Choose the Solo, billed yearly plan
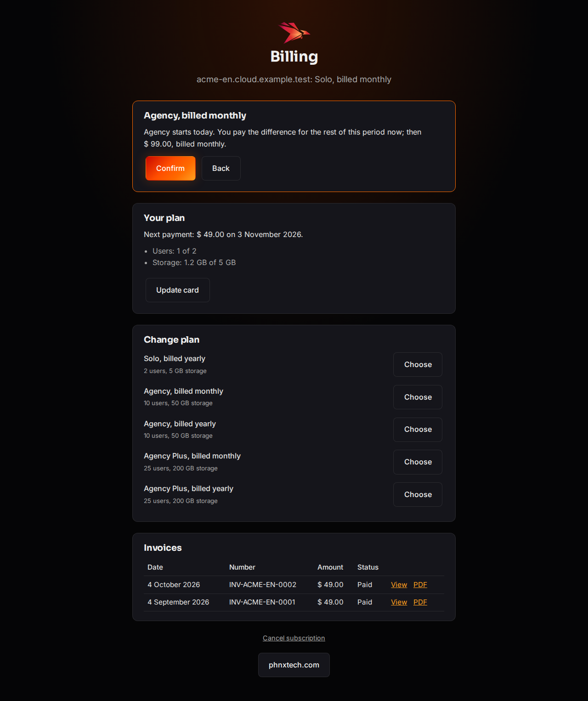This screenshot has width=588, height=701. [x=418, y=364]
